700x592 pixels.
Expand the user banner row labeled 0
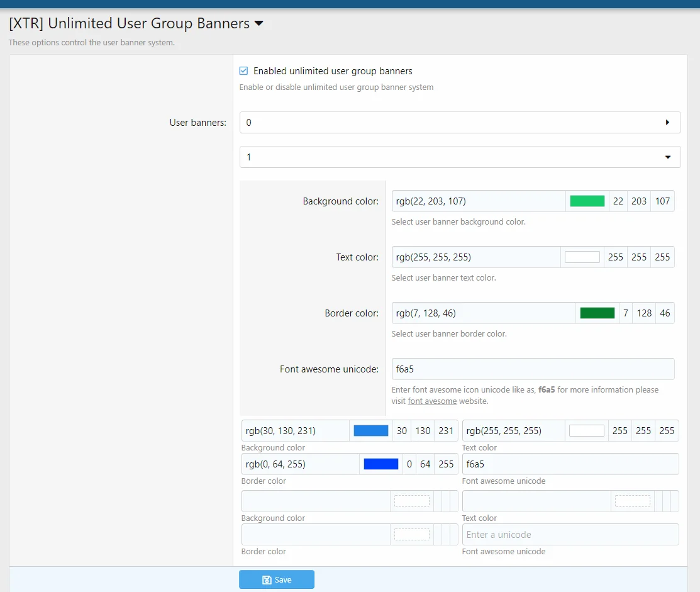[668, 122]
